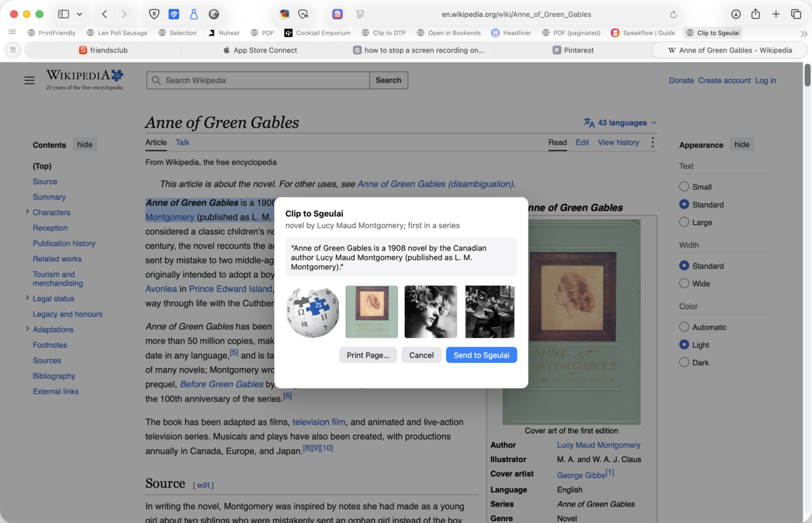Open the Talk tab of the article
This screenshot has height=523, width=812.
(182, 142)
